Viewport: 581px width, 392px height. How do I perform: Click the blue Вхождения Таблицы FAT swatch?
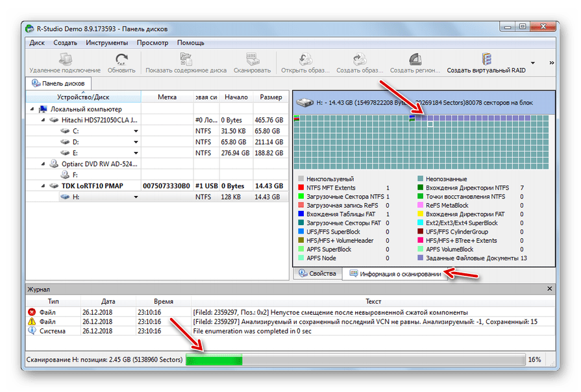pos(301,214)
